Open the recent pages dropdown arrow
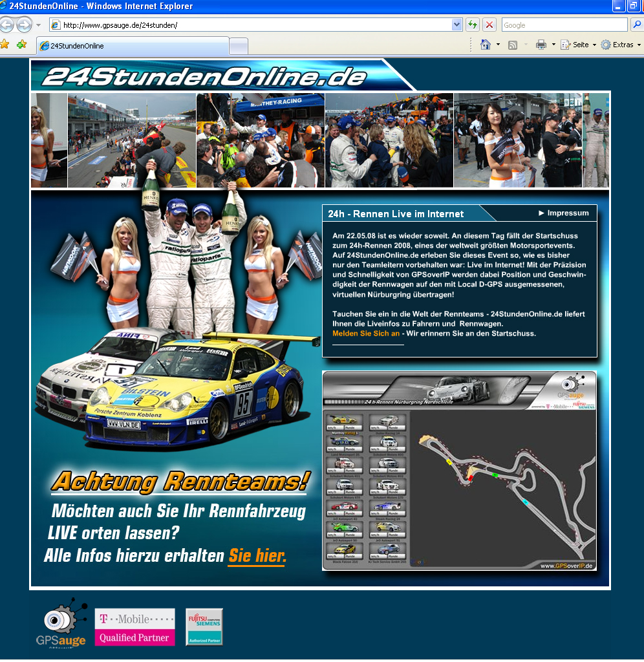 pyautogui.click(x=38, y=25)
